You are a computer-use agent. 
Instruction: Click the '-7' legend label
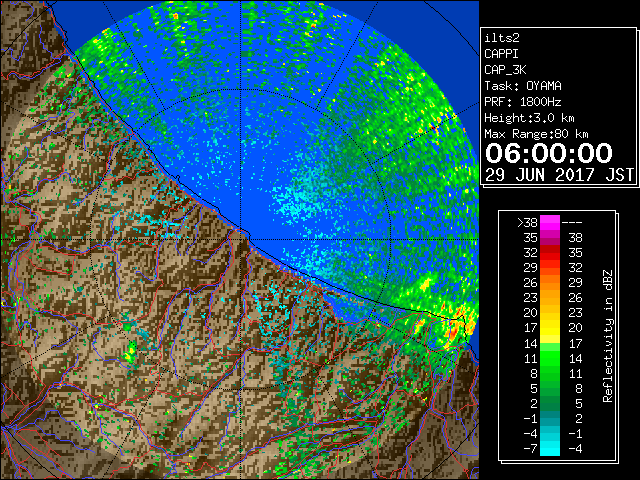(x=530, y=448)
